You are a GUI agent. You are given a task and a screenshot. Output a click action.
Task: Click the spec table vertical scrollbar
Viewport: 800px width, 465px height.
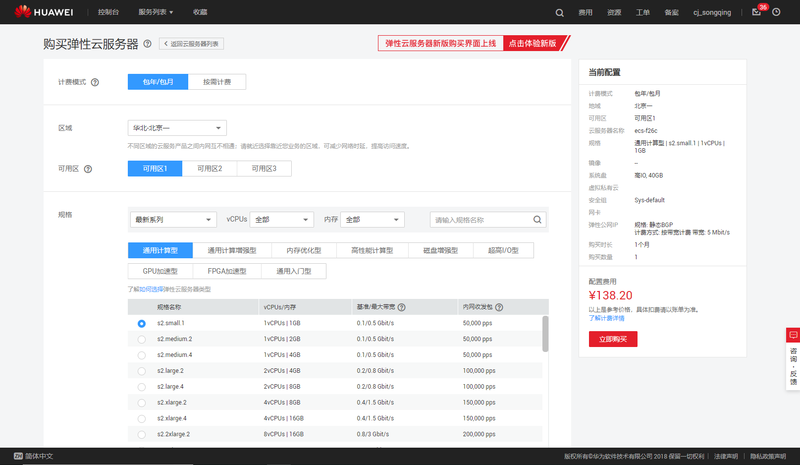tap(545, 334)
